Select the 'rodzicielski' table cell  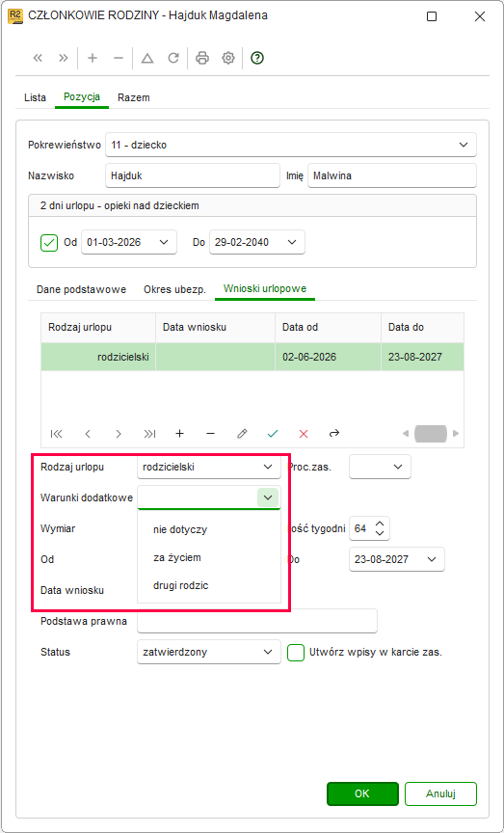(x=99, y=357)
